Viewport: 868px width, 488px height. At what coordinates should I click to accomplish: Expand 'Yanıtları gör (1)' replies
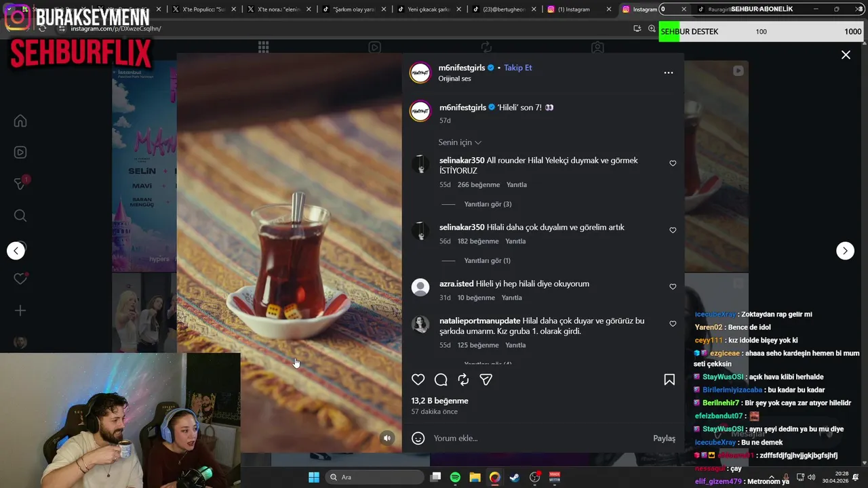click(x=487, y=260)
